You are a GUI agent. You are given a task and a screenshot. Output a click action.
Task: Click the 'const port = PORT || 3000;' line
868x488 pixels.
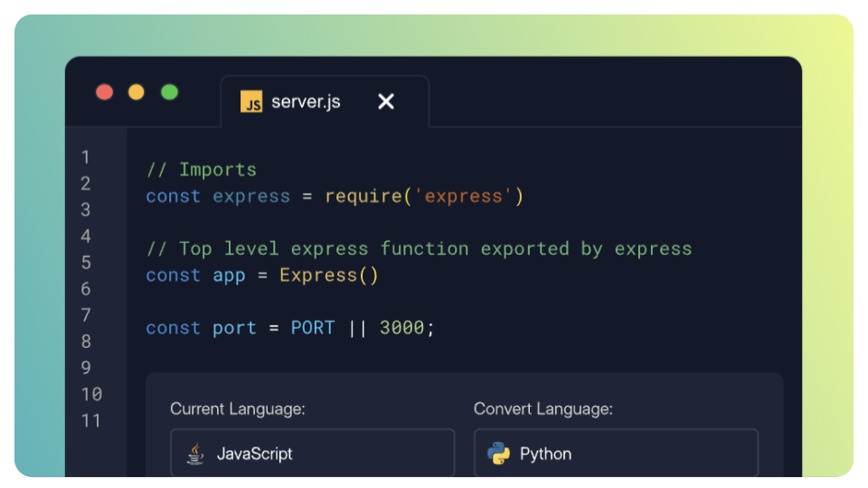coord(290,327)
